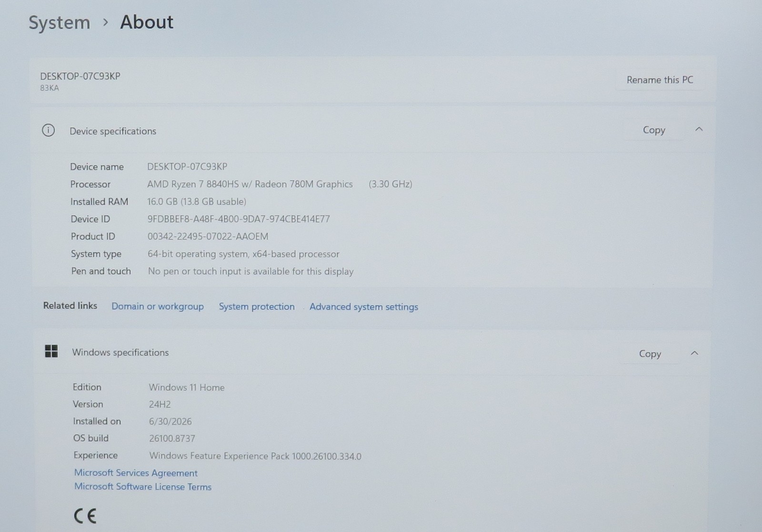Select the OS build 26100.8737 value
The width and height of the screenshot is (762, 532).
(172, 439)
